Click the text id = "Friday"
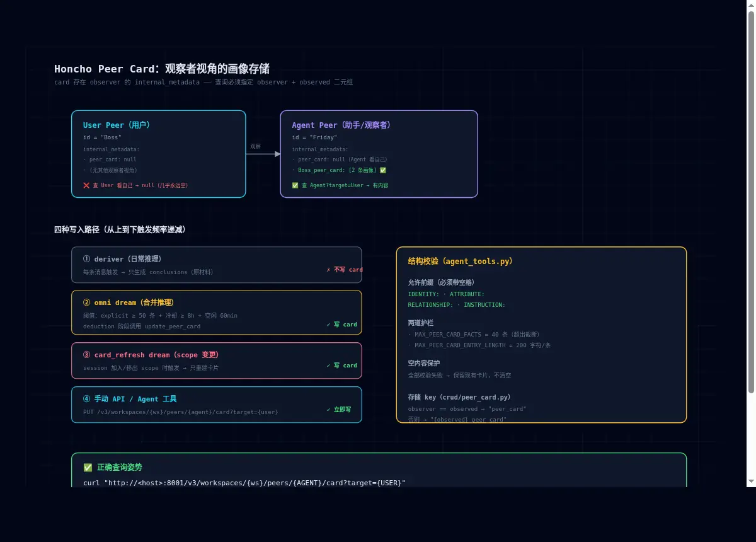Screen dimensions: 756x542 click(x=314, y=137)
